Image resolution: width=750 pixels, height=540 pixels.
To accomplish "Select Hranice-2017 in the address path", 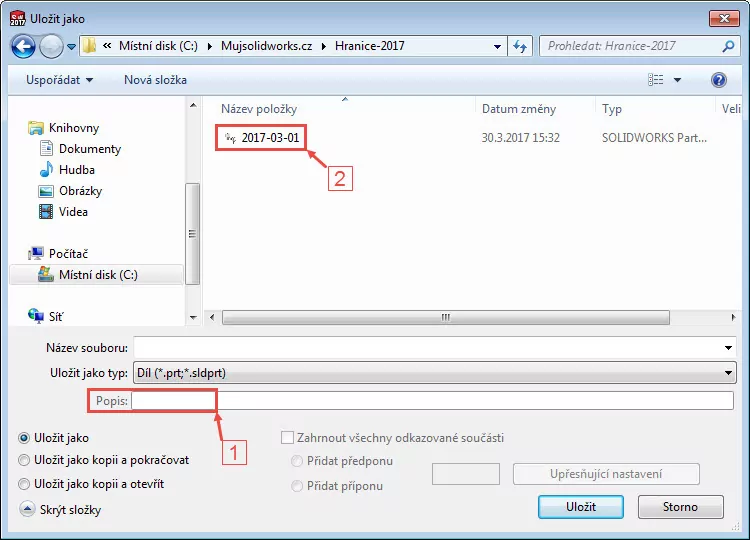I will pyautogui.click(x=369, y=46).
